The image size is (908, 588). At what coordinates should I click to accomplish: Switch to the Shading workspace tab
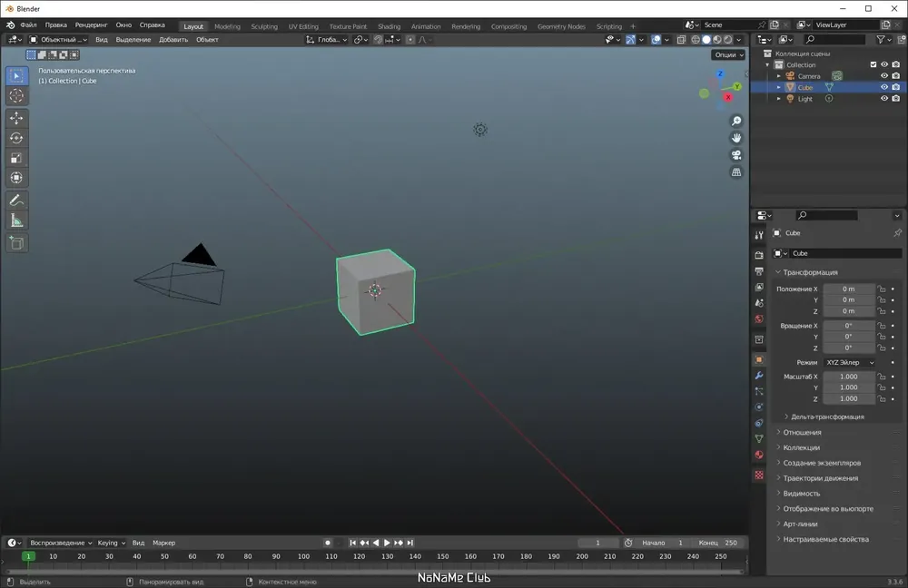[x=390, y=26]
